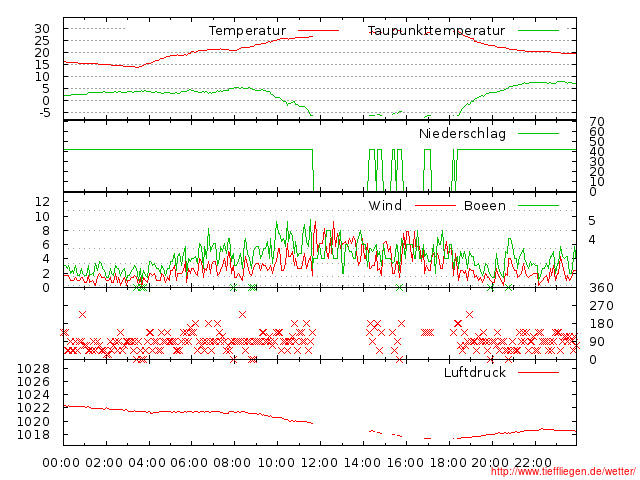This screenshot has width=640, height=480.
Task: Click the Taupunkttemperatur legend label
Action: pyautogui.click(x=436, y=31)
